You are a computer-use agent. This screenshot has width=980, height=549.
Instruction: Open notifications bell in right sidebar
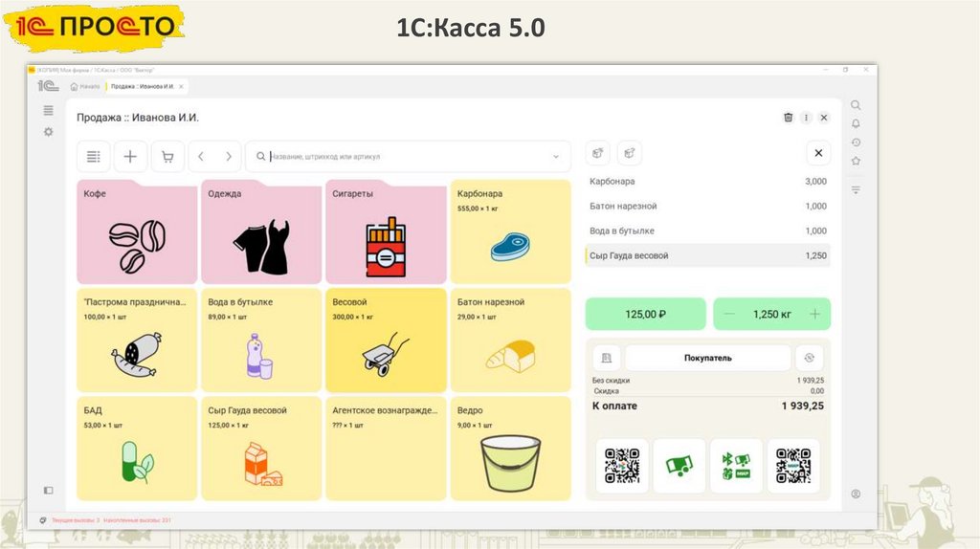click(856, 123)
